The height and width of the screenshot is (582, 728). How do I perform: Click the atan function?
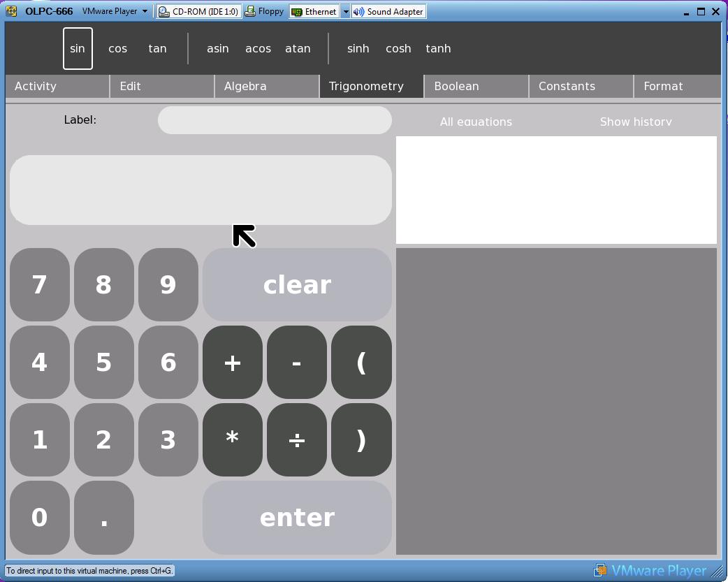298,49
